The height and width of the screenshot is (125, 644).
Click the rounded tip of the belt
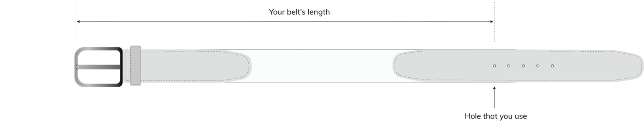click(x=633, y=66)
